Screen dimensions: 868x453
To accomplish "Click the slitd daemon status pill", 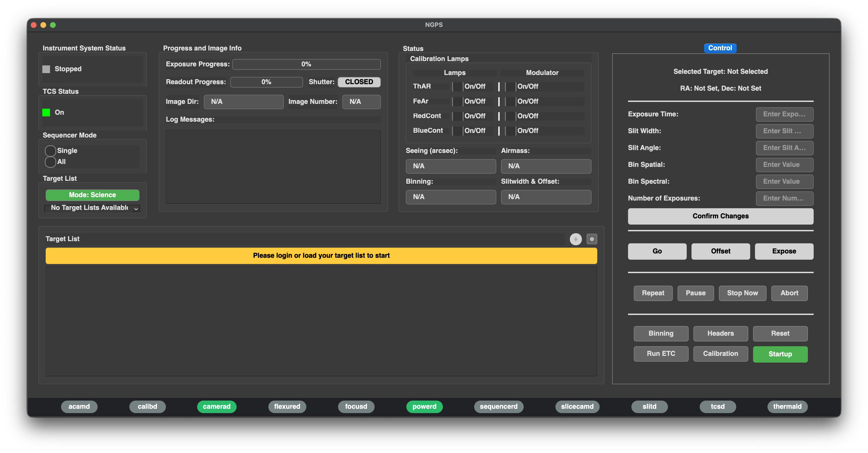I will click(x=649, y=407).
